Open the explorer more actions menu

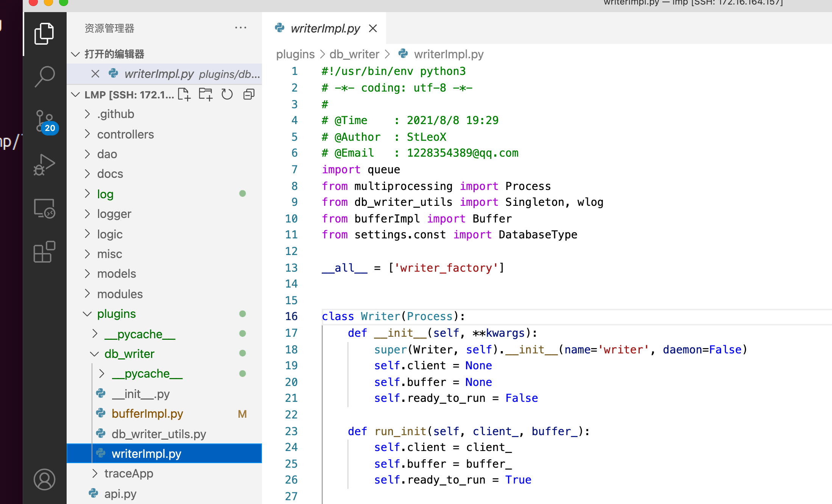[x=241, y=28]
